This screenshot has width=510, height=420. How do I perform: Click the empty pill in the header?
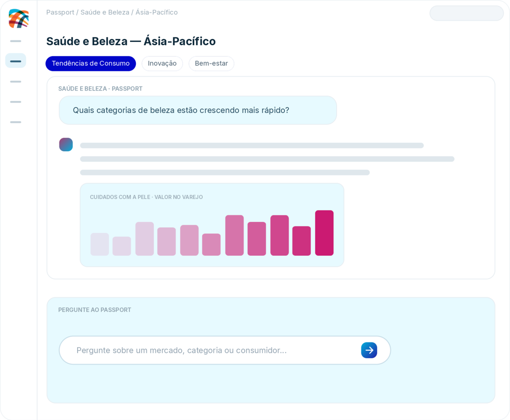pyautogui.click(x=466, y=13)
